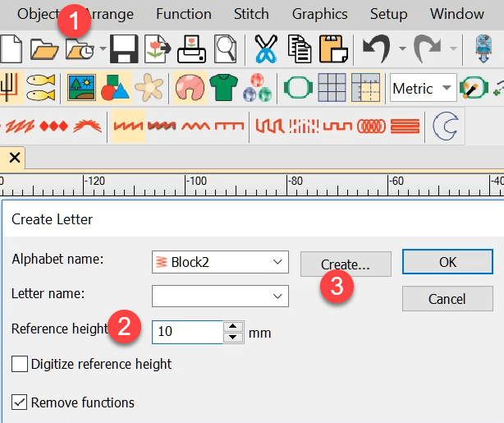
Task: Open the Stitch menu
Action: (251, 14)
